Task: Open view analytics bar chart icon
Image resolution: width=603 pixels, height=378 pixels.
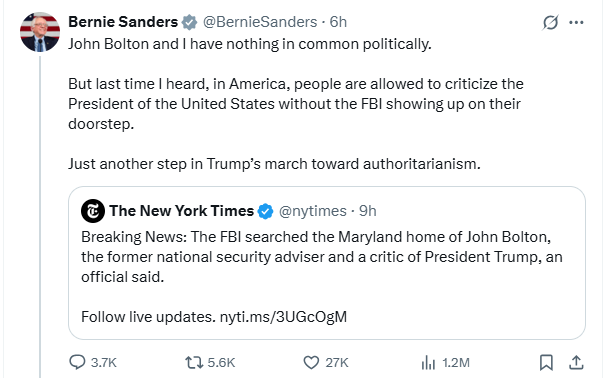Action: (x=428, y=362)
